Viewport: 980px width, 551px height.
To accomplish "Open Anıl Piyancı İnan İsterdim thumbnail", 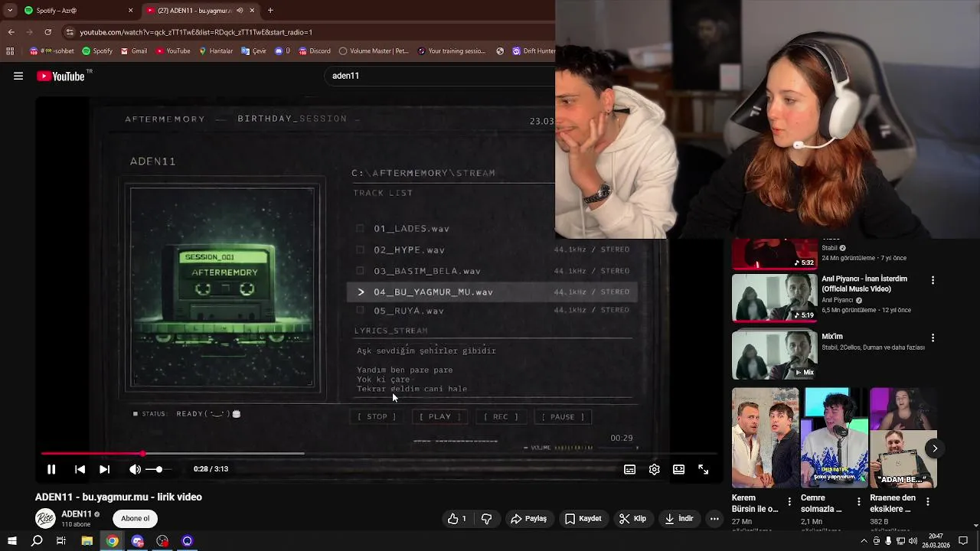I will point(775,298).
